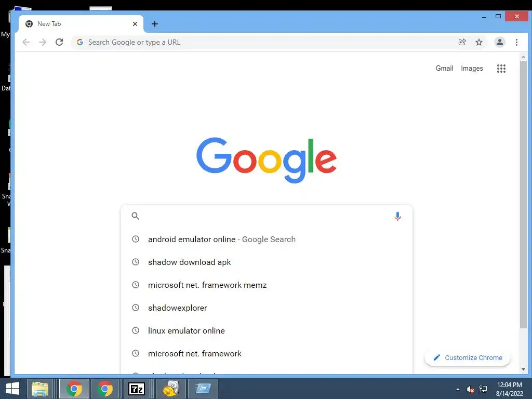
Task: Bookmark this tab with the star icon
Action: 478,42
